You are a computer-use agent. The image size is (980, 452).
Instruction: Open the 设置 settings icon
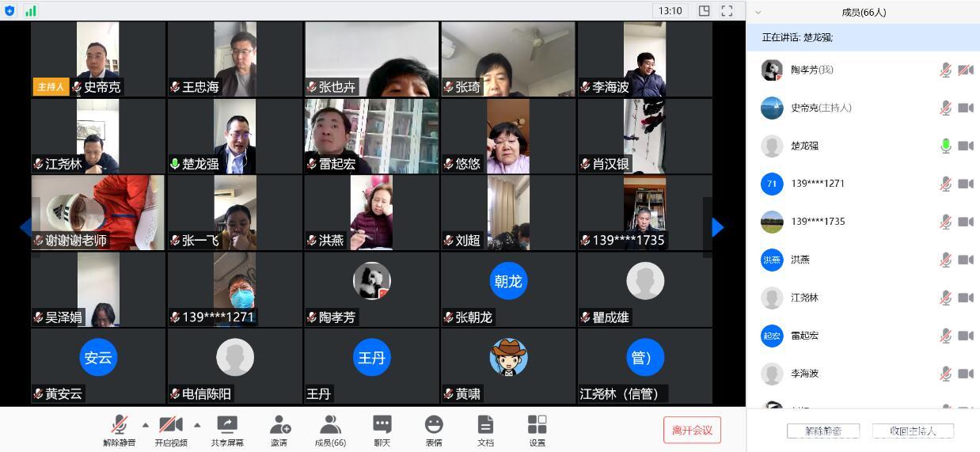tap(537, 425)
